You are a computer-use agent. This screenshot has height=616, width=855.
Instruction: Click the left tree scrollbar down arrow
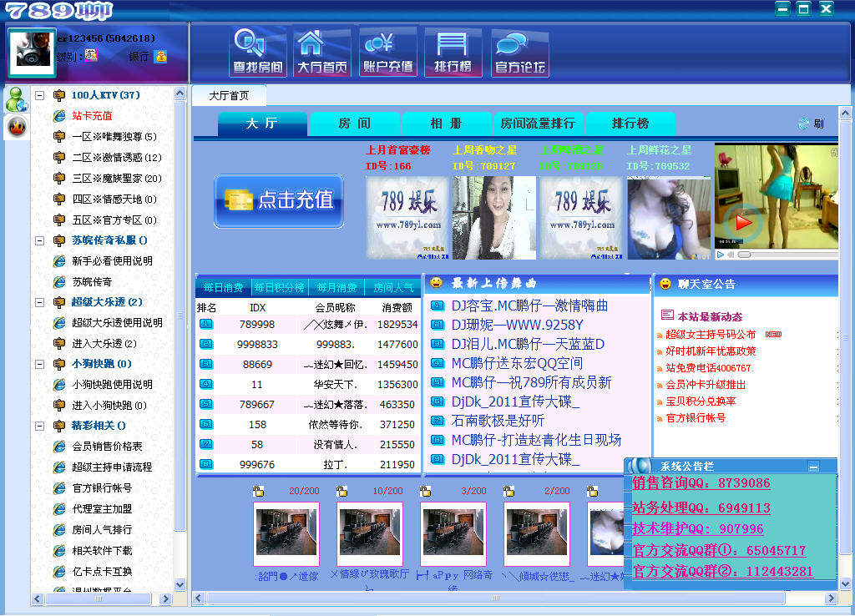(x=180, y=585)
